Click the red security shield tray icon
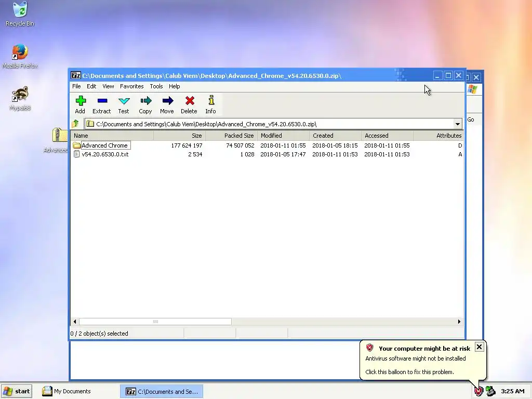532x399 pixels. click(x=478, y=391)
